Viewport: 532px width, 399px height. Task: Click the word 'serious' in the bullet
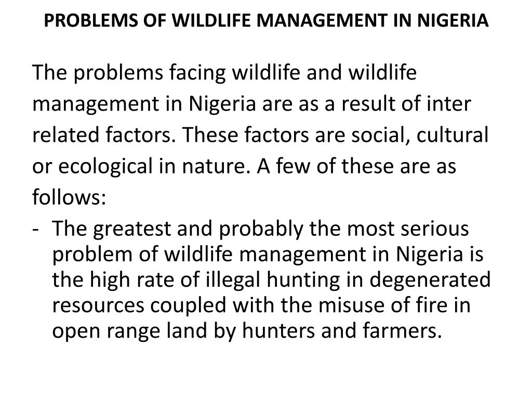(x=435, y=229)
